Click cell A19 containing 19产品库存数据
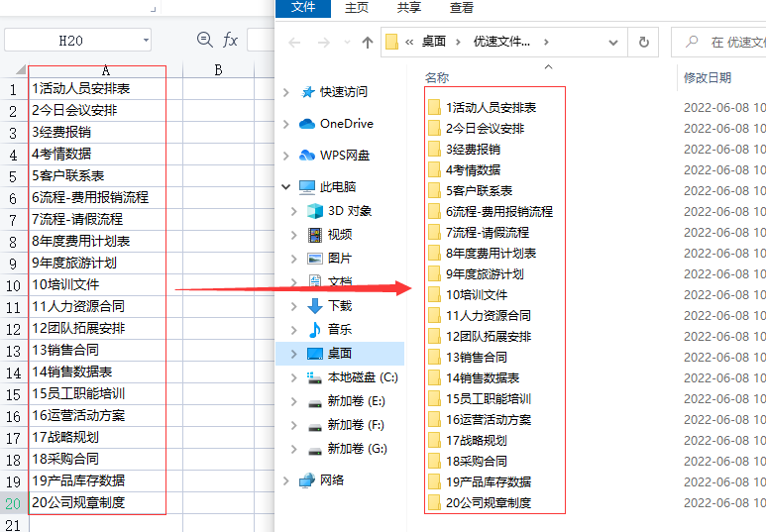 pos(105,480)
